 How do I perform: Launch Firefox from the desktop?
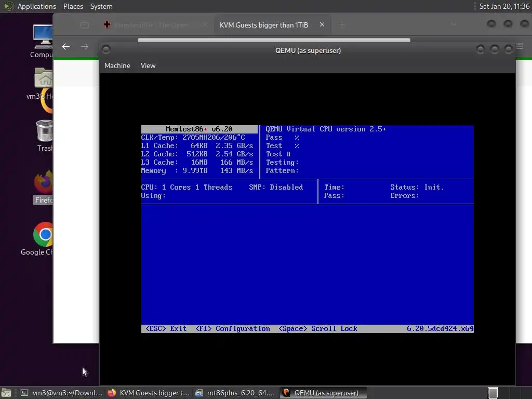[x=44, y=187]
